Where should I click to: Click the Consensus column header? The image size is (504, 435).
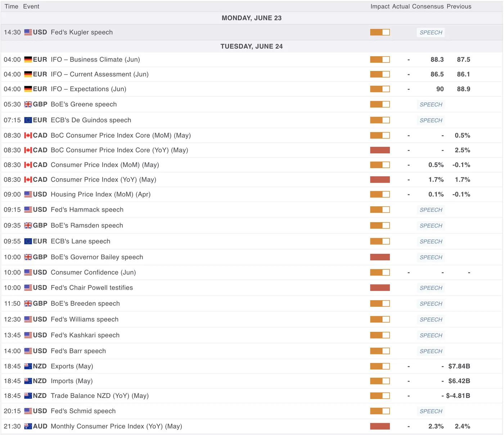click(x=428, y=6)
